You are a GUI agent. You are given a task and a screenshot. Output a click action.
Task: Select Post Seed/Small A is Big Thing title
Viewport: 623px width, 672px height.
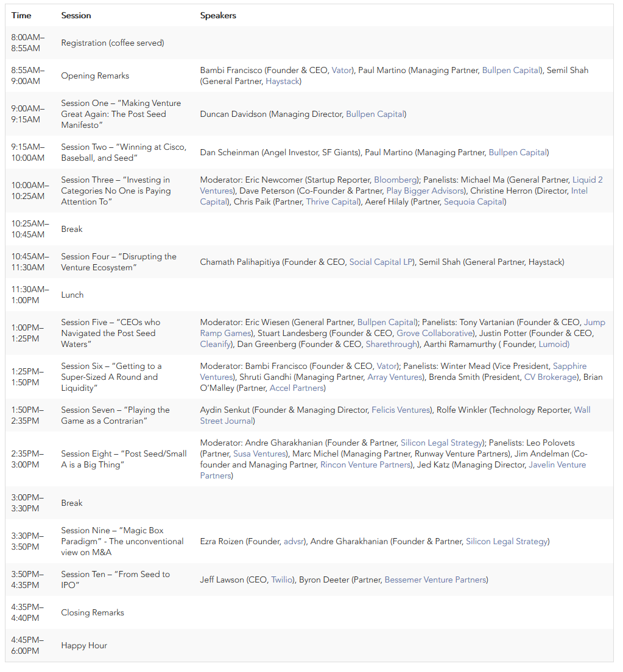[x=124, y=460]
